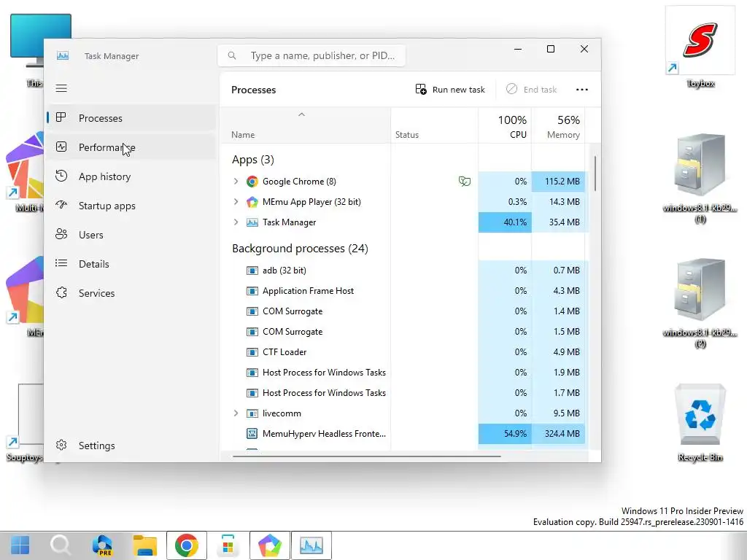Sort processes by Status column
Image resolution: width=747 pixels, height=560 pixels.
click(435, 125)
